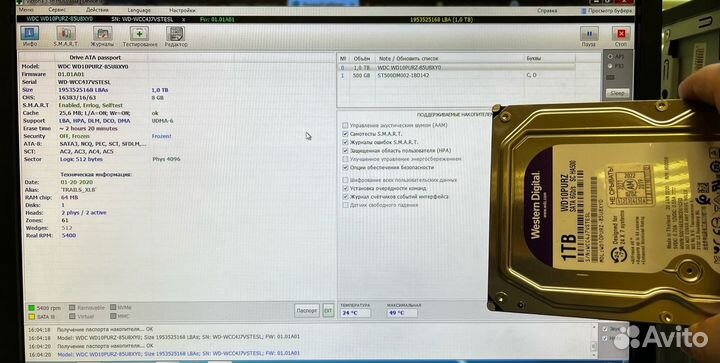Viewport: 720px width, 363px height.
Task: Toggle Самотесты S.M.A.R.T. checkbox
Action: pos(345,134)
